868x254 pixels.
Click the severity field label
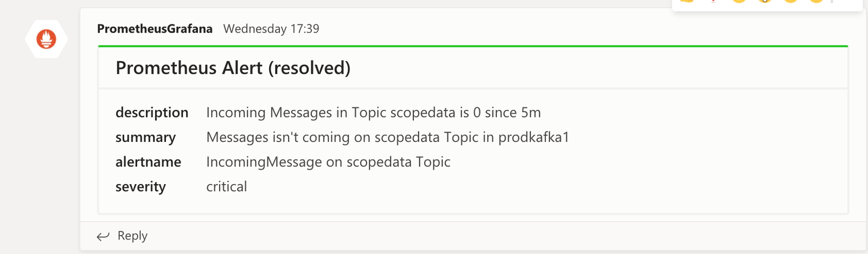coord(141,187)
